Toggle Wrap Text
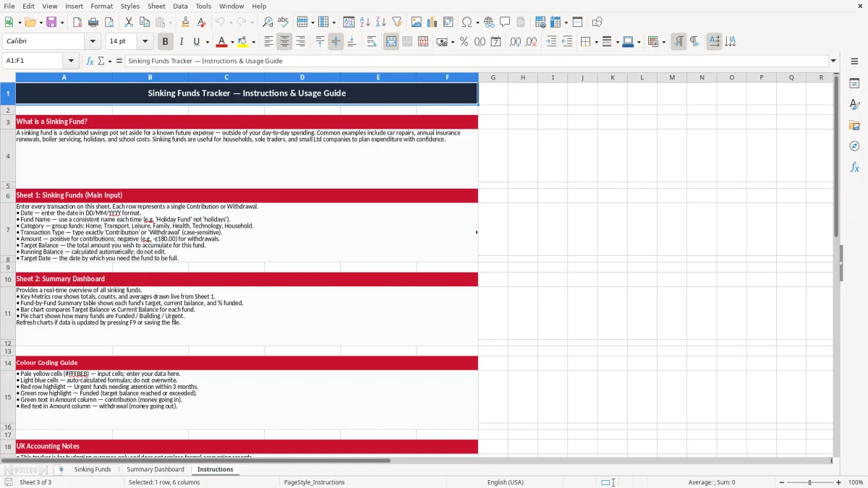 pyautogui.click(x=372, y=42)
